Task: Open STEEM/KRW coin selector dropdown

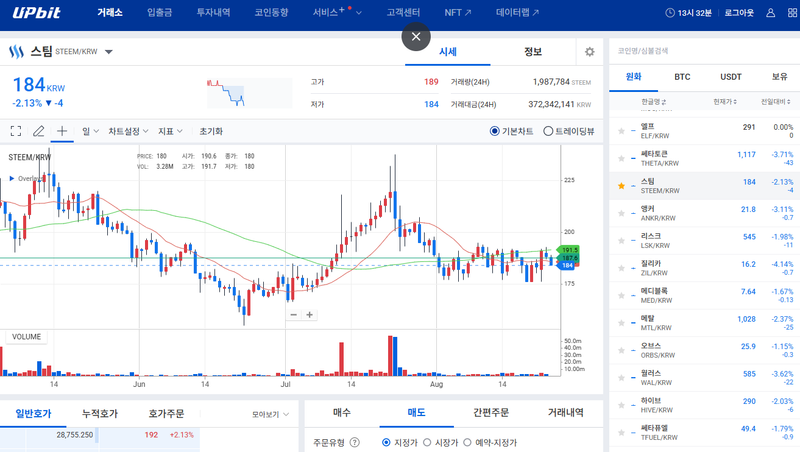Action: 109,52
